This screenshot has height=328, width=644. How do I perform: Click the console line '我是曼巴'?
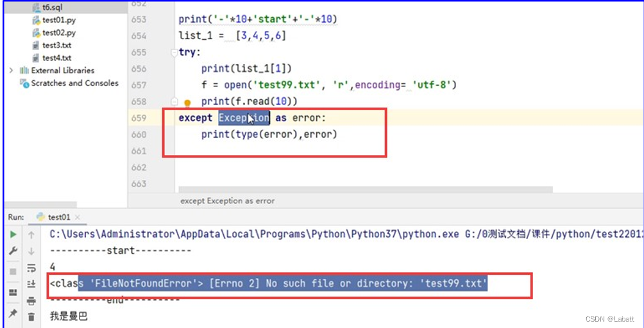(69, 316)
